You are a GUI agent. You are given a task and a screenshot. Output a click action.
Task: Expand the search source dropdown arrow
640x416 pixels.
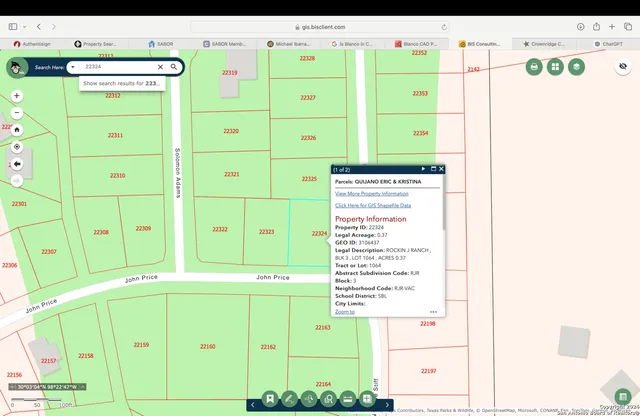coord(73,67)
